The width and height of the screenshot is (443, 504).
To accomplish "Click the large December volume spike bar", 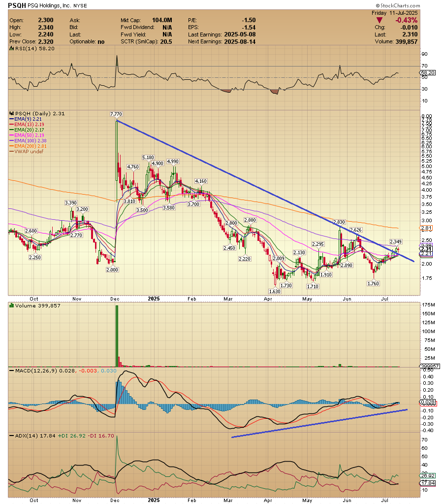I will coord(117,336).
